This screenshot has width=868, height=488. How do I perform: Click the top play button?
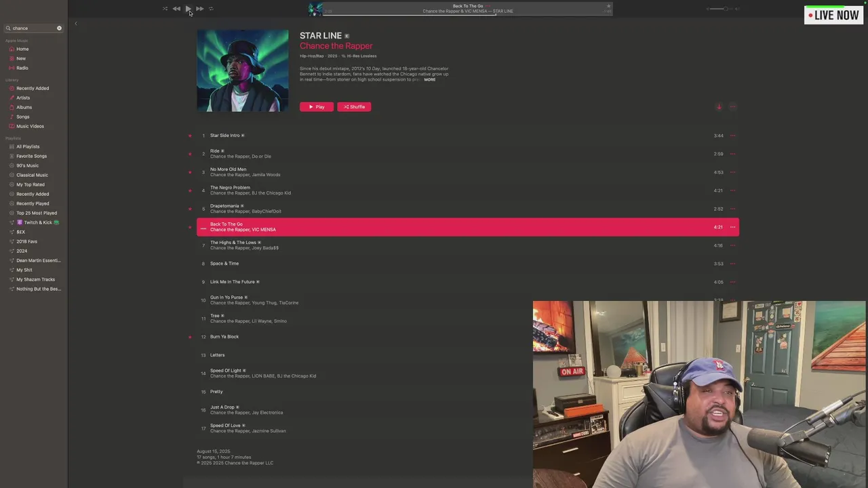[x=188, y=9]
